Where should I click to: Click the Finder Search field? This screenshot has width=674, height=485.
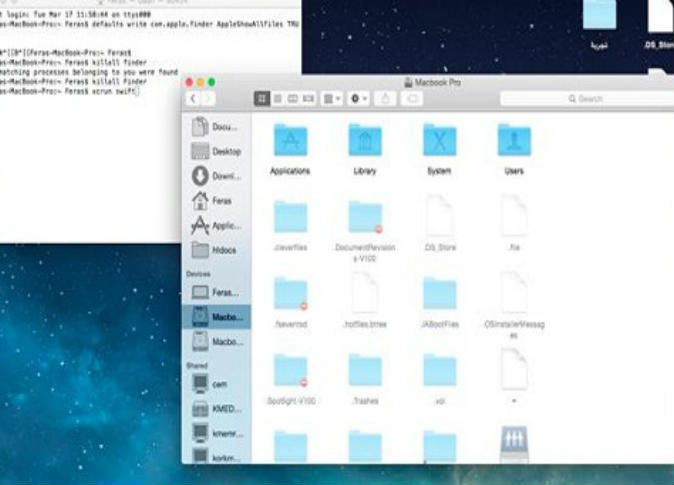(585, 99)
